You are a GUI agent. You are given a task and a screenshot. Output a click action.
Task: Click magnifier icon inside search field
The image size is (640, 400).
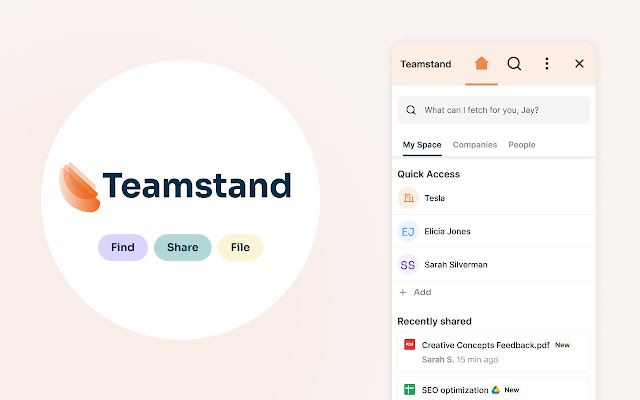click(x=411, y=110)
